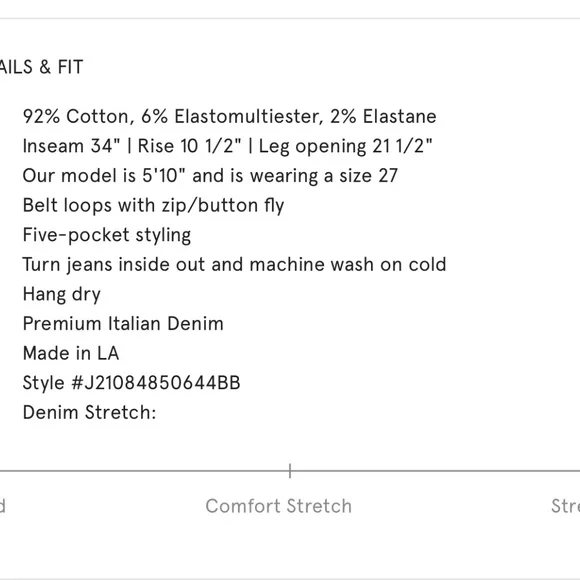Click the Inseam 34" measurement text
Screen dimensions: 580x580
point(71,146)
